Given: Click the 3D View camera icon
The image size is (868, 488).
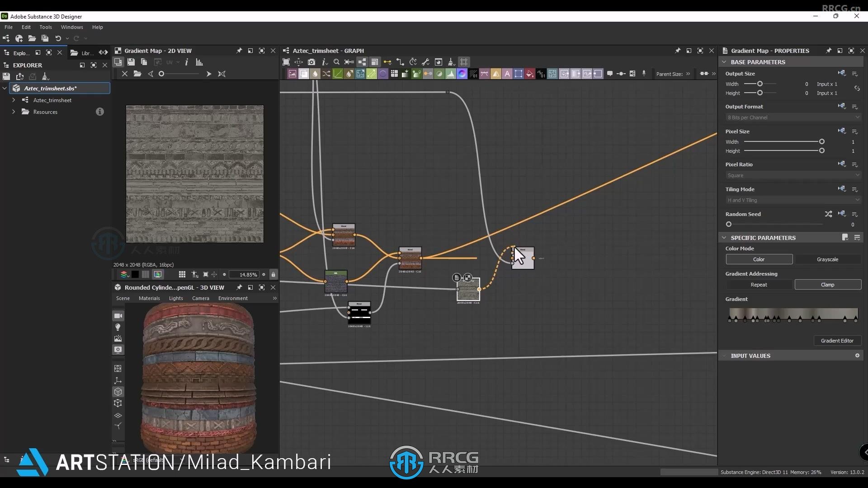Looking at the screenshot, I should (118, 315).
